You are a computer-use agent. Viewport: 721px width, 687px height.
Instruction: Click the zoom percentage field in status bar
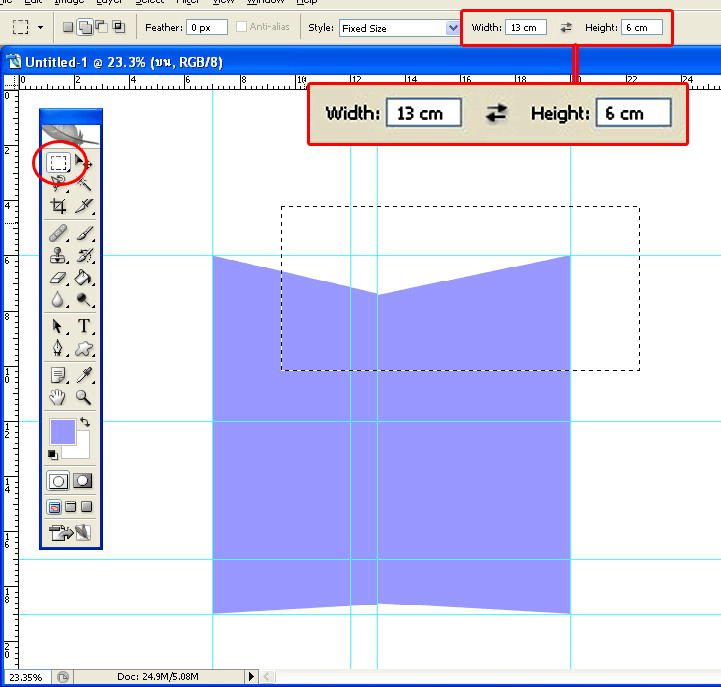(x=27, y=677)
